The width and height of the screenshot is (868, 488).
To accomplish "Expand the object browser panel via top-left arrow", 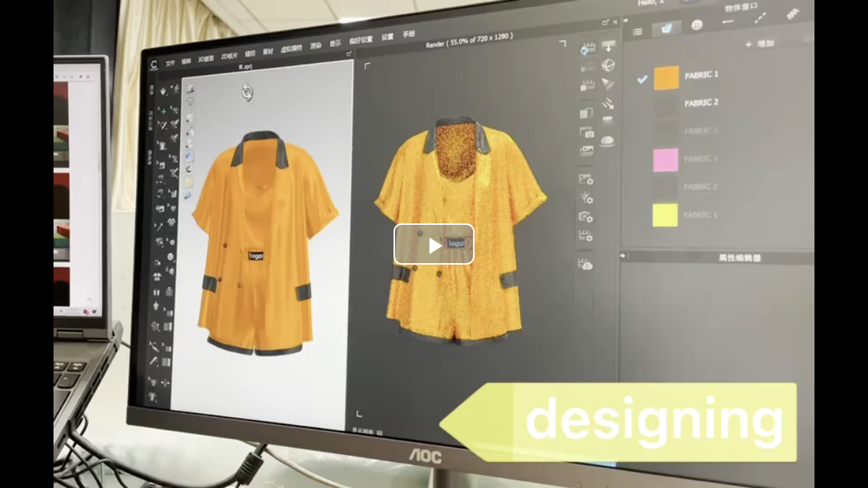I will 626,22.
